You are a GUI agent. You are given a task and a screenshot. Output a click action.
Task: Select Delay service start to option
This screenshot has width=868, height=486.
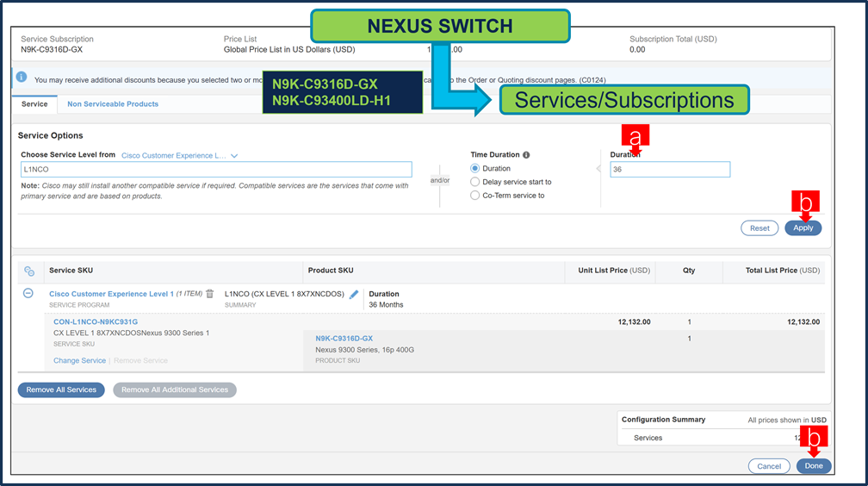(x=474, y=182)
